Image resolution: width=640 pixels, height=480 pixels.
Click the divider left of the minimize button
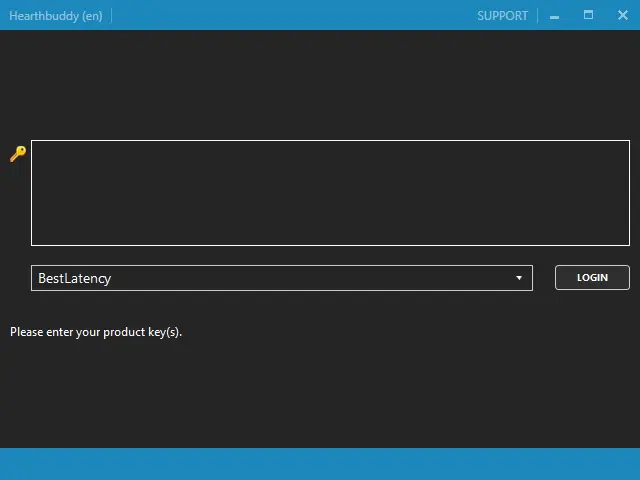(538, 16)
